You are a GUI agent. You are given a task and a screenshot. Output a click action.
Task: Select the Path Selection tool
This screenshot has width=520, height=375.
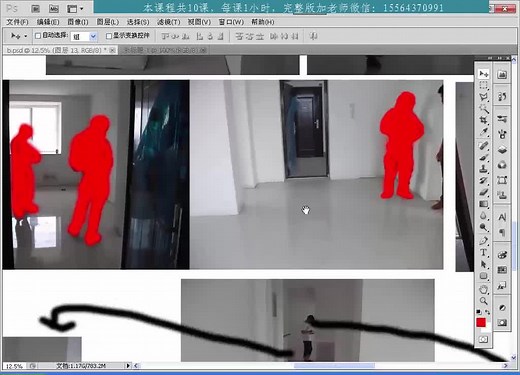click(x=483, y=264)
